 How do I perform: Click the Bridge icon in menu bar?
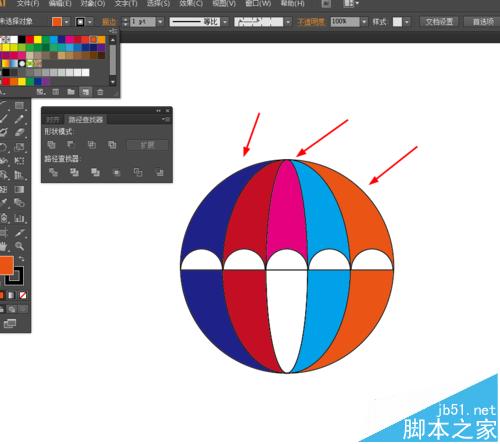point(326,4)
